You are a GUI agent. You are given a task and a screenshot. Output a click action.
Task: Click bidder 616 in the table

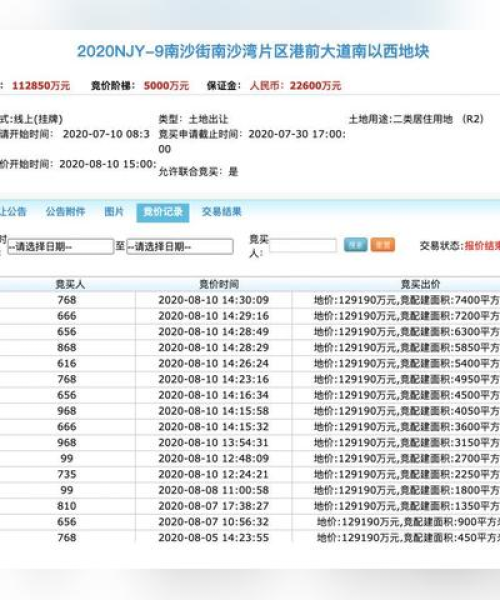[67, 364]
